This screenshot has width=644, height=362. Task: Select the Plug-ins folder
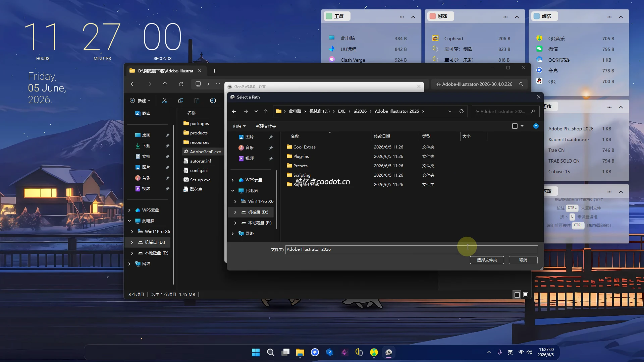tap(298, 156)
